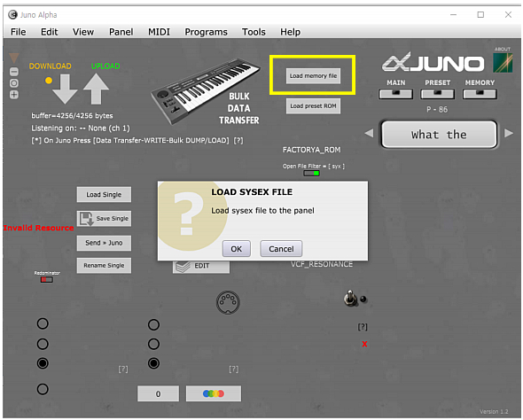Select the filled third radio in left column

pyautogui.click(x=43, y=363)
